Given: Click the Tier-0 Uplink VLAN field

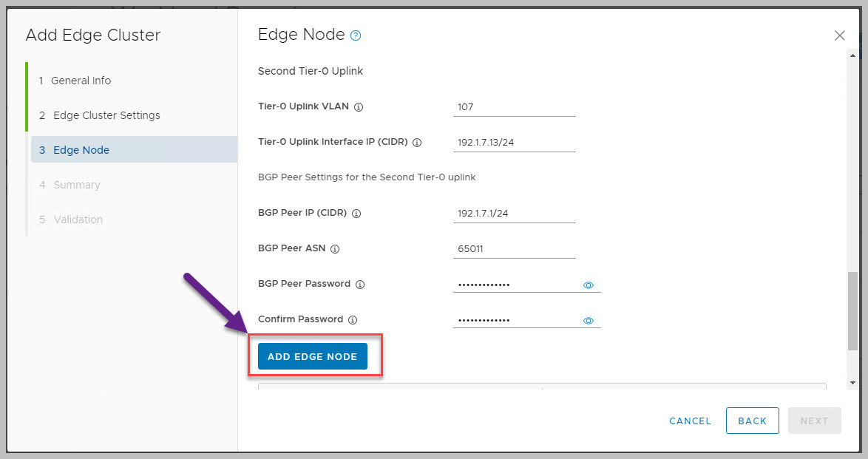Looking at the screenshot, I should 514,107.
